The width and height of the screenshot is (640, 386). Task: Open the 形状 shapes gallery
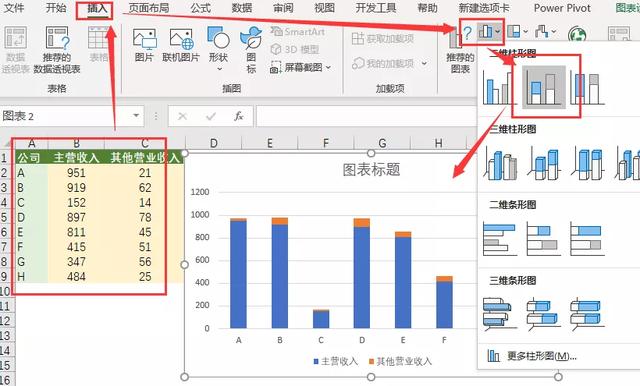point(218,48)
